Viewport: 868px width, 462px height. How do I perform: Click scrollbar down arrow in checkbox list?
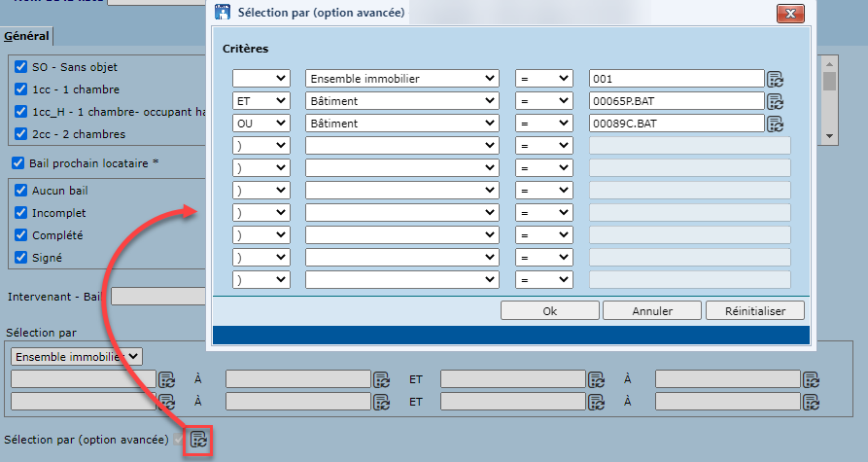(x=829, y=137)
